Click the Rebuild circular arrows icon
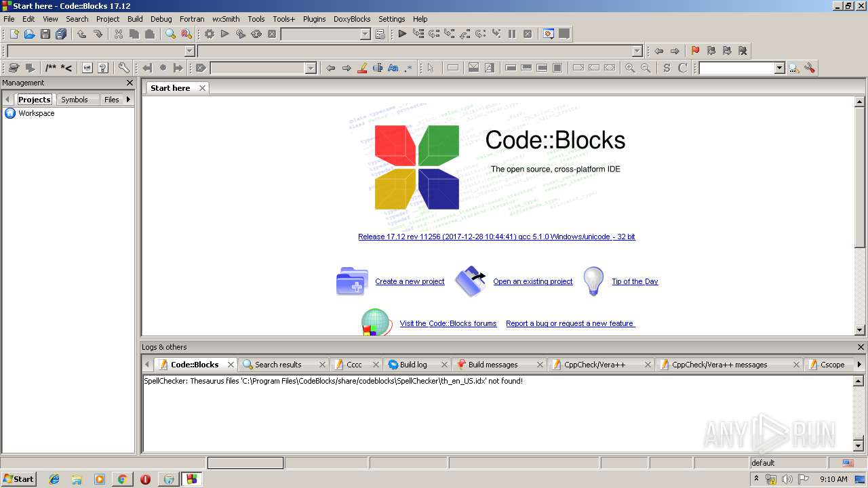Screen dimensions: 868x488 click(256, 34)
